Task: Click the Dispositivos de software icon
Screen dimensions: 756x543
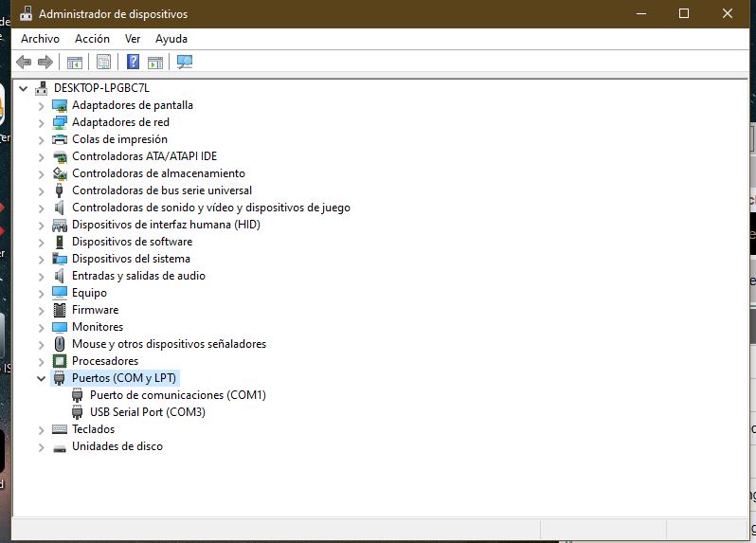Action: 60,242
